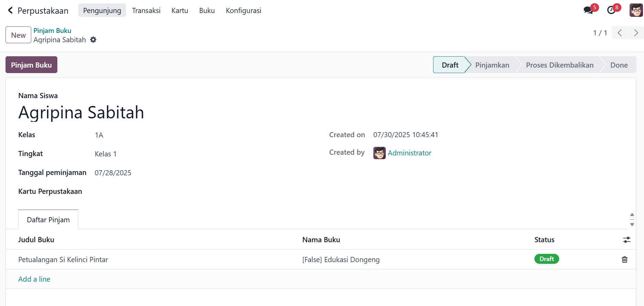Open the Konfigurasi menu
Screen dimensions: 644x306
pos(243,11)
